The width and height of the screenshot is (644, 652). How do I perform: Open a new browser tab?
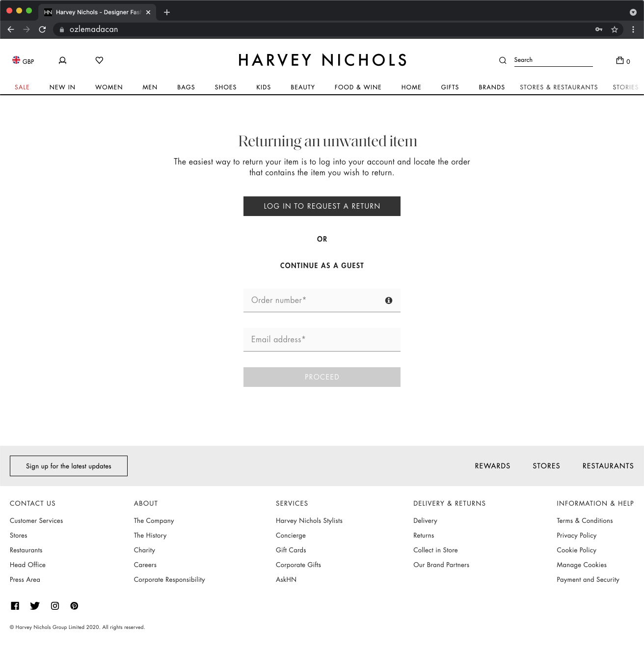pyautogui.click(x=167, y=12)
